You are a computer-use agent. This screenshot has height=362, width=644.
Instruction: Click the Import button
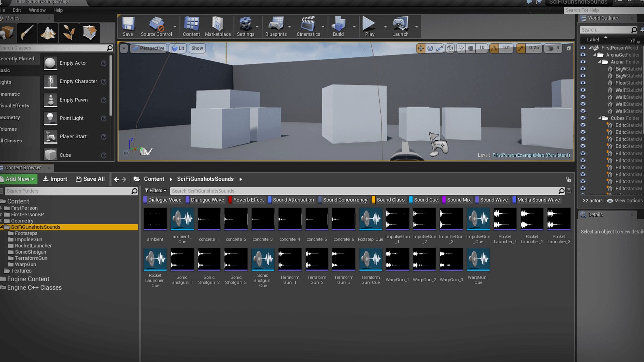[x=55, y=179]
